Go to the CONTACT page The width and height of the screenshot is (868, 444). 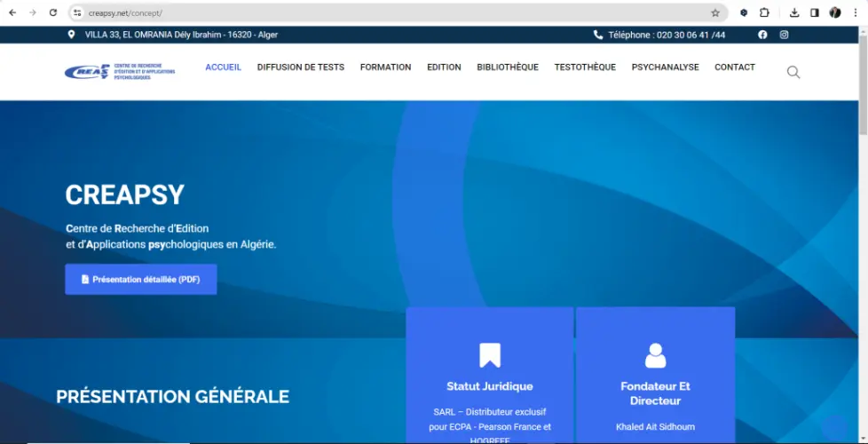click(x=735, y=67)
